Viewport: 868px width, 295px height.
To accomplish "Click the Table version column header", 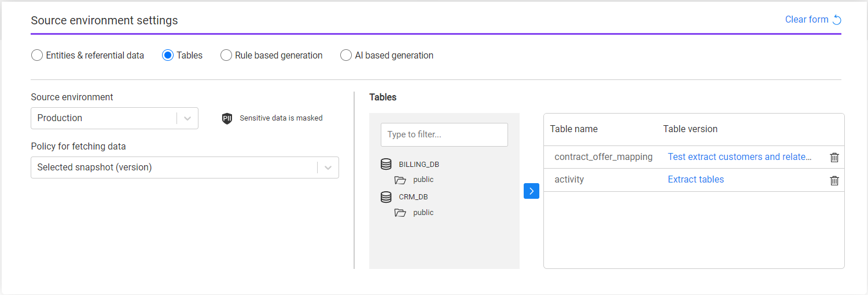I will 690,129.
